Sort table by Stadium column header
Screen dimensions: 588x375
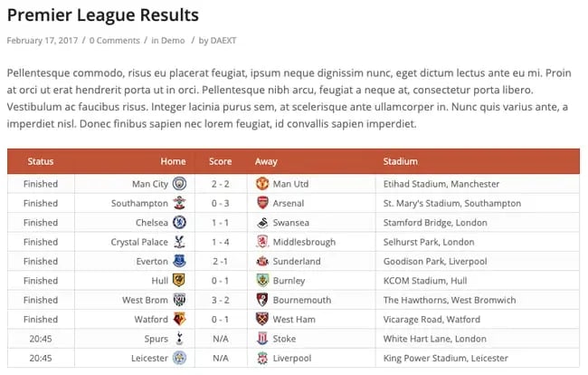click(401, 161)
